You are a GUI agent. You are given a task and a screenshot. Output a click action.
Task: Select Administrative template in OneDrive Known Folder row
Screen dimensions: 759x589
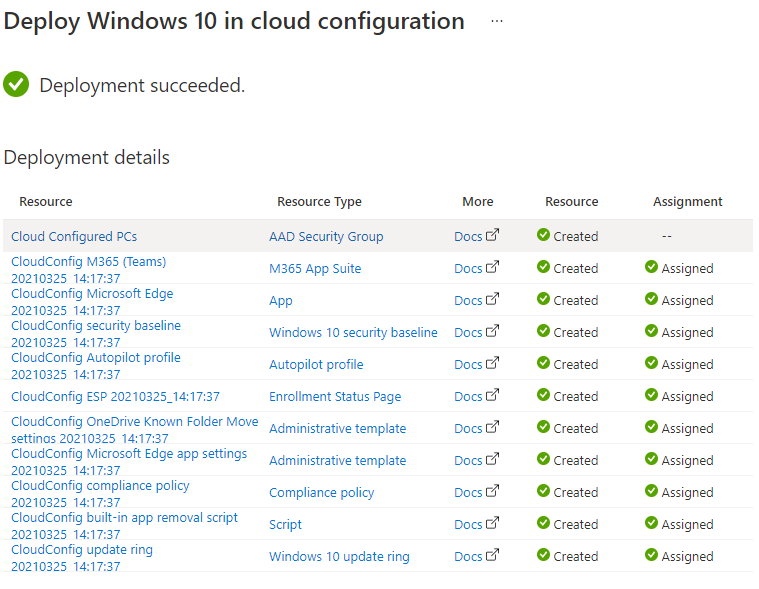click(x=337, y=428)
